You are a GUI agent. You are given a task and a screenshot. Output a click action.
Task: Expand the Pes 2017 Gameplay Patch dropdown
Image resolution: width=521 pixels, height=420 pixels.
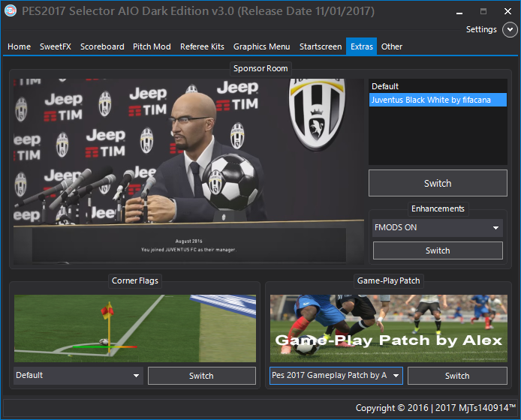point(336,376)
